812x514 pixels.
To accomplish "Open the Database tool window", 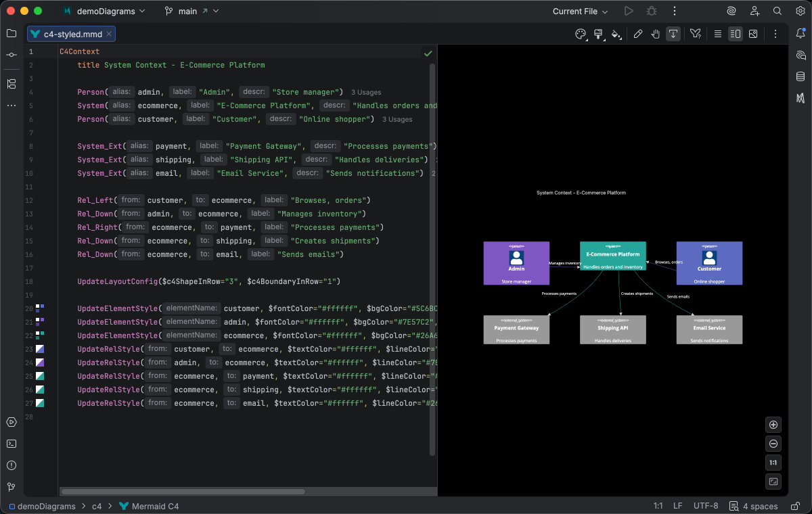I will point(800,77).
